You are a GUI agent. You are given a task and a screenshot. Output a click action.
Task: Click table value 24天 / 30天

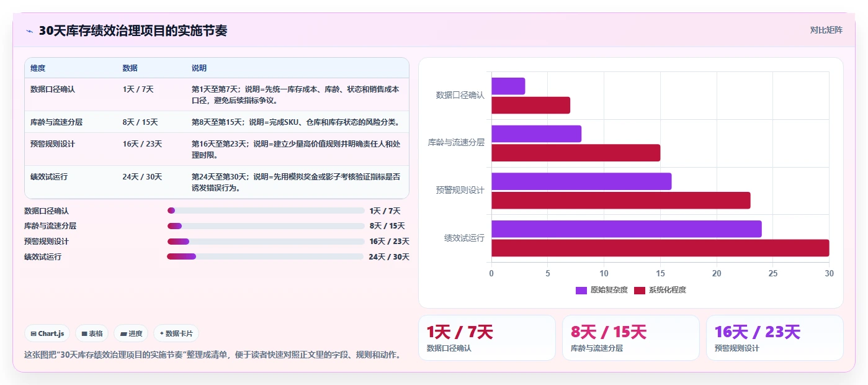coord(142,177)
